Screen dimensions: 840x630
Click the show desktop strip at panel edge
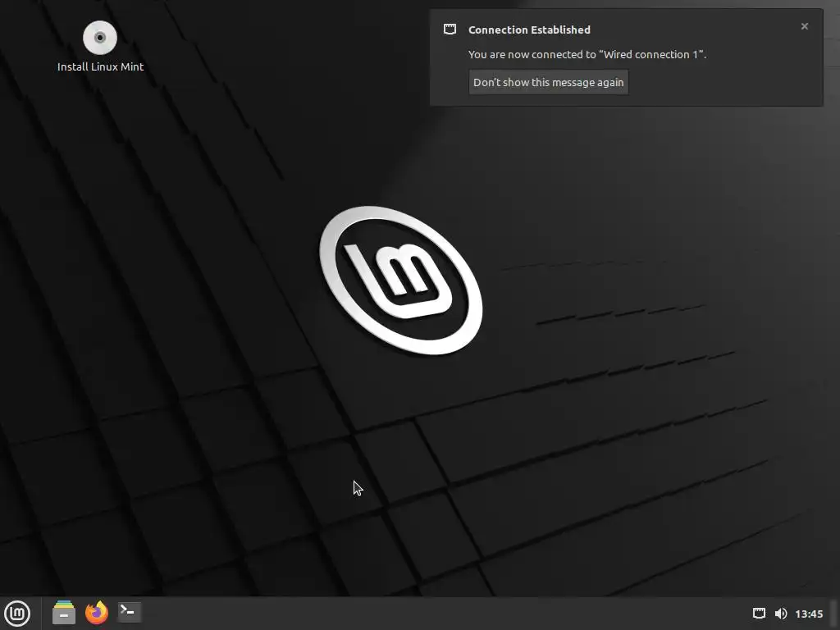[834, 614]
